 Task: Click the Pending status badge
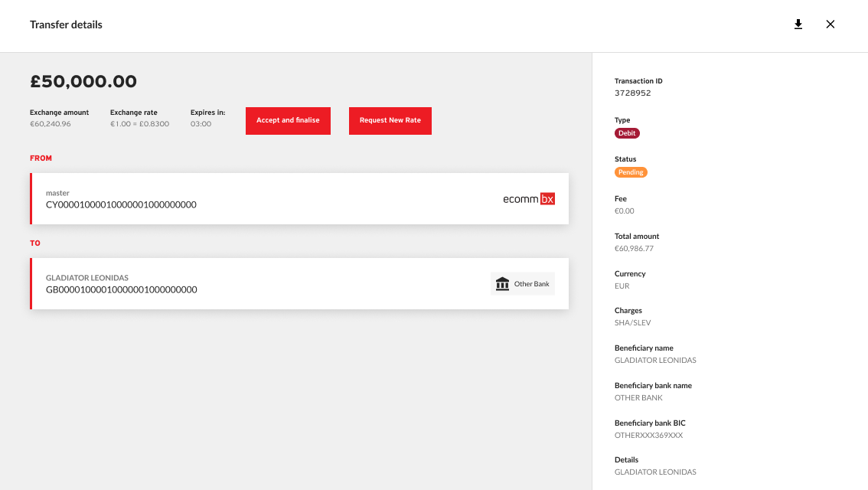point(631,172)
